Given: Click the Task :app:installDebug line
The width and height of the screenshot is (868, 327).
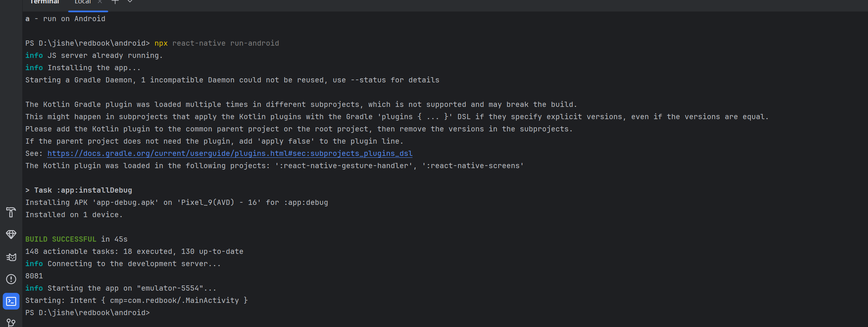Looking at the screenshot, I should [79, 190].
